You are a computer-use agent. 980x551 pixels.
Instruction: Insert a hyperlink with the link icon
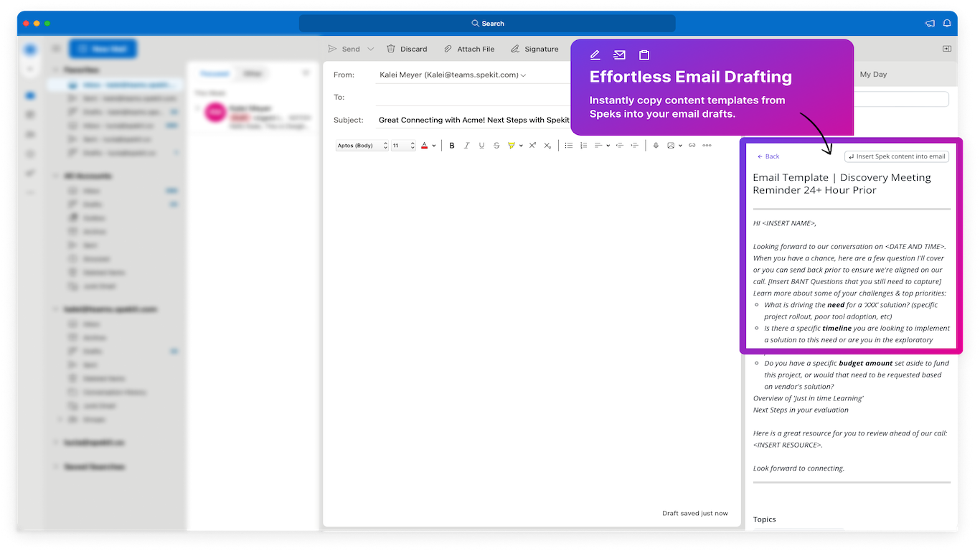692,146
